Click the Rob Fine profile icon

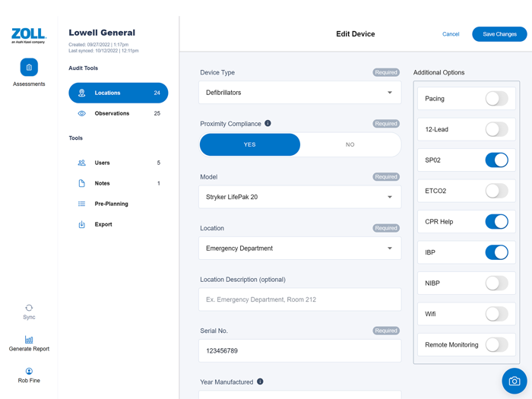(x=29, y=371)
